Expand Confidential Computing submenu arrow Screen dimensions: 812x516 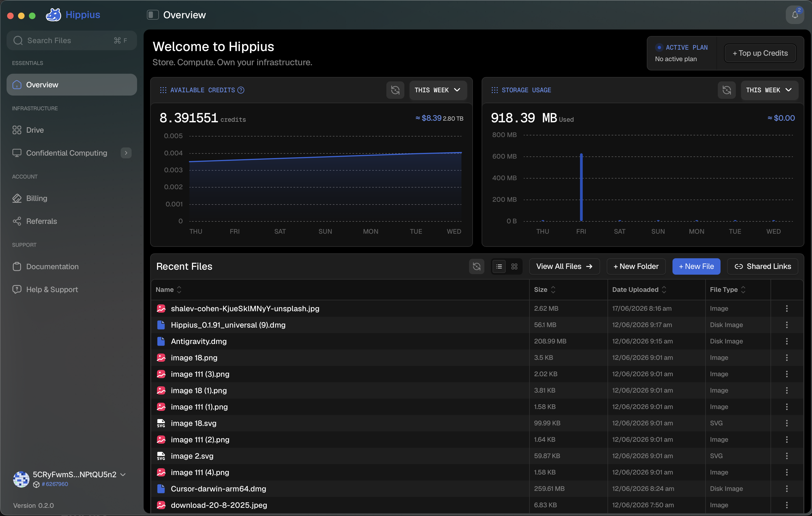126,153
